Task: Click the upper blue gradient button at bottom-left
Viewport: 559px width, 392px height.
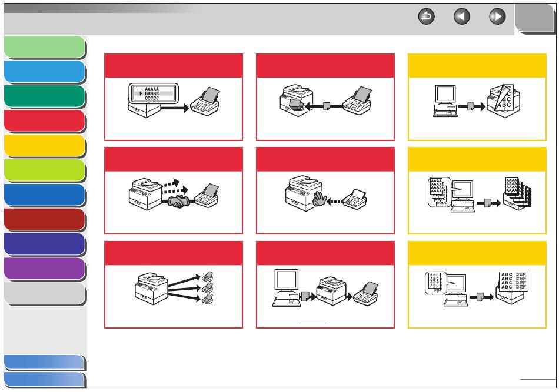Action: (x=45, y=363)
